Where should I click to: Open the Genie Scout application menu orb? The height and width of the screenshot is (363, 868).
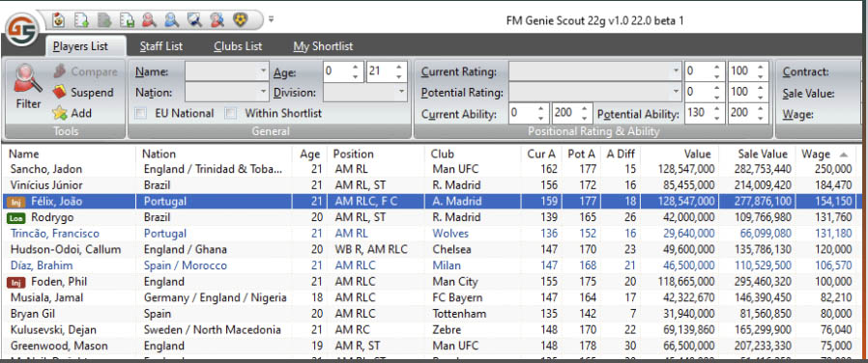[x=22, y=29]
